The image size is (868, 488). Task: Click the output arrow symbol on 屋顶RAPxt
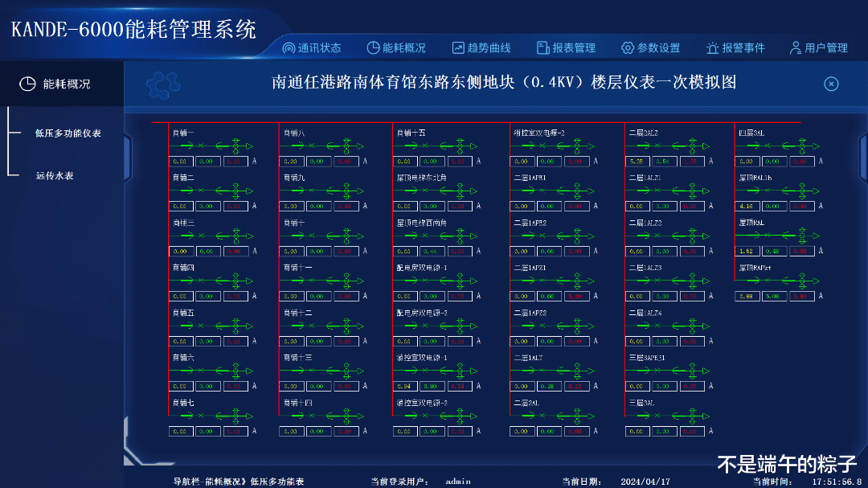pos(816,281)
